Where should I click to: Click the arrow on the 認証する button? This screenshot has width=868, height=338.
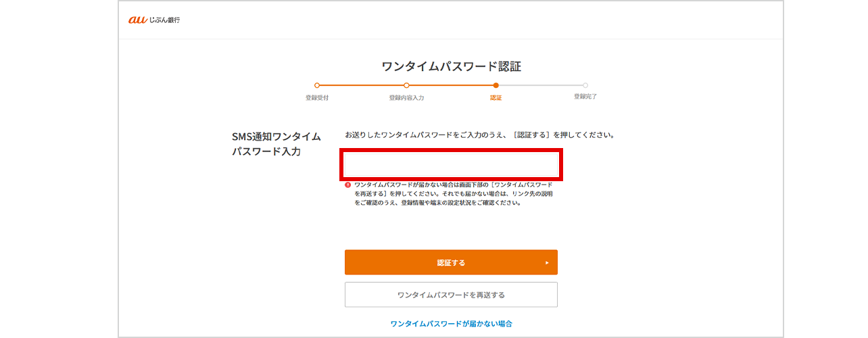pyautogui.click(x=547, y=263)
